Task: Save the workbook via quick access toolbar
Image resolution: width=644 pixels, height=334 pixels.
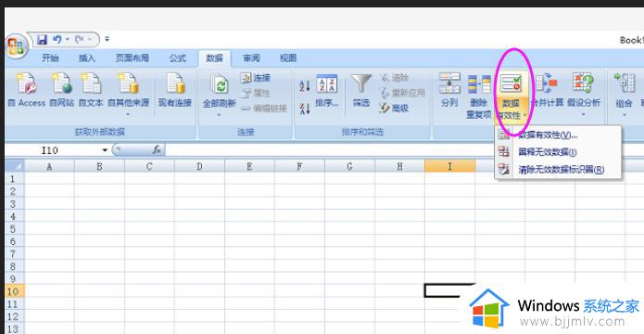Action: 42,40
